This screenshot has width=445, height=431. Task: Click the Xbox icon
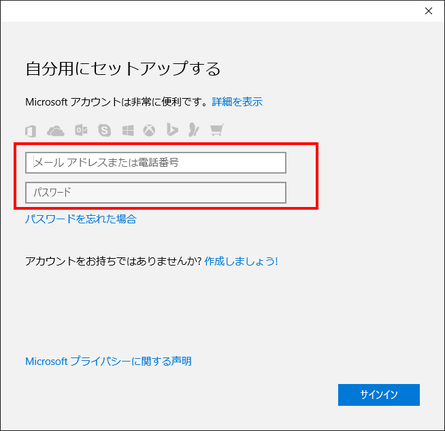coord(149,130)
